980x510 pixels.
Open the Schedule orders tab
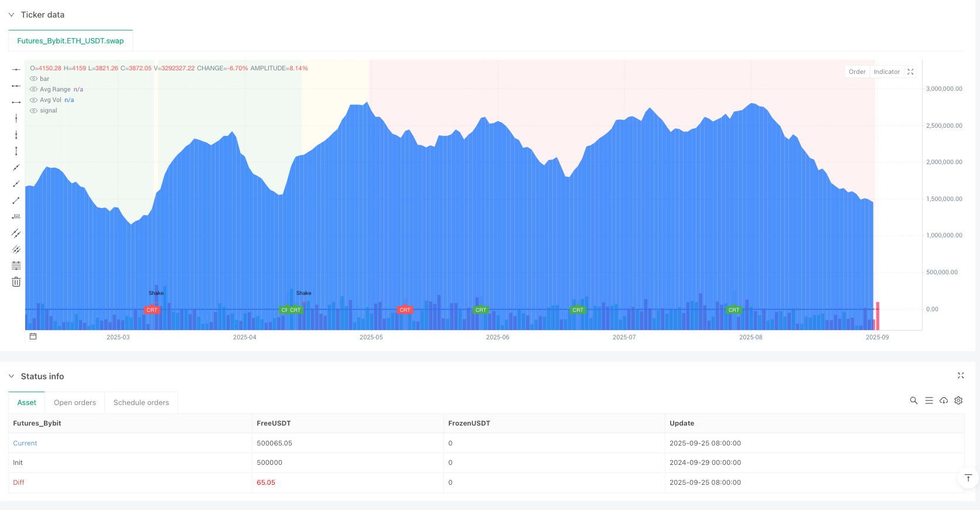[141, 403]
